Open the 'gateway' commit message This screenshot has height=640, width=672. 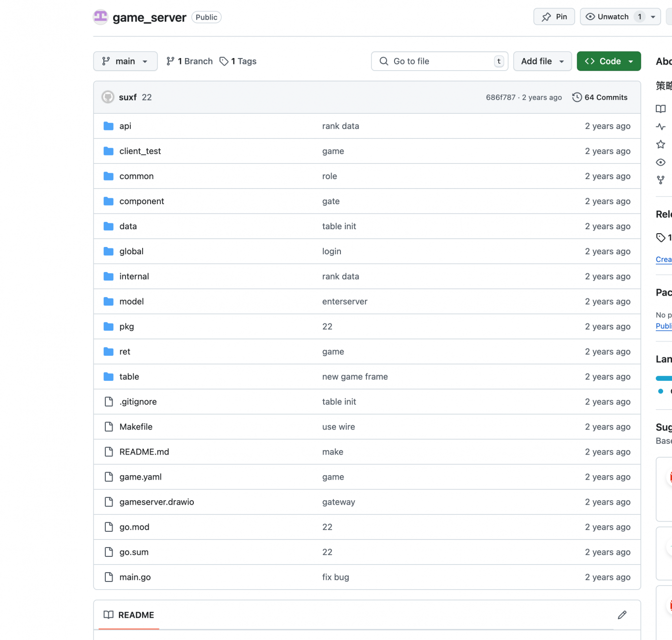338,502
